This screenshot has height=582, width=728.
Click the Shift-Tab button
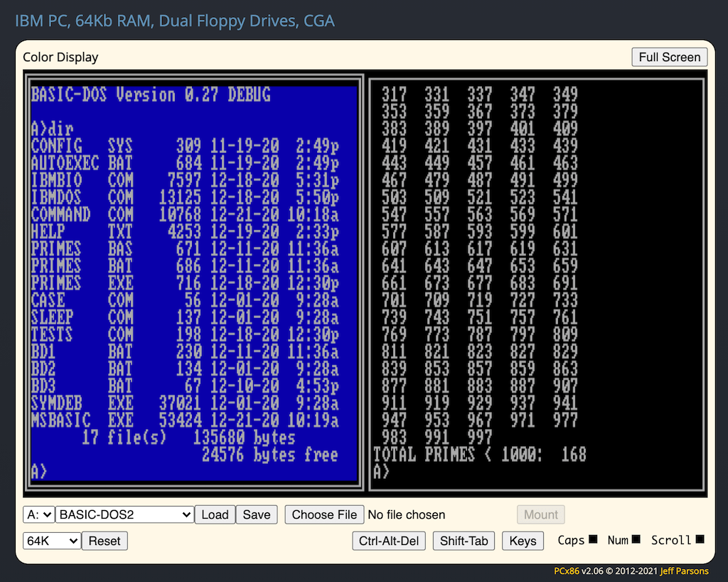(x=464, y=541)
